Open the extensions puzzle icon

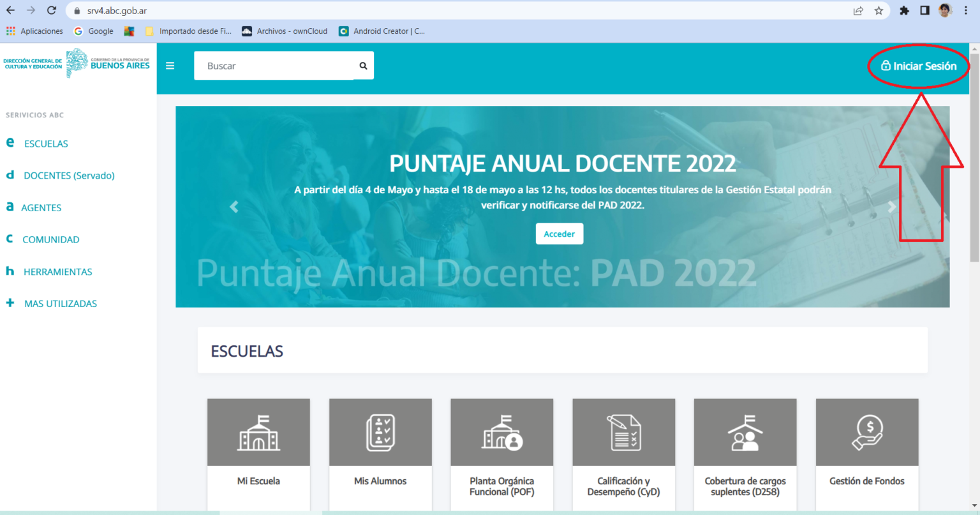click(x=904, y=11)
